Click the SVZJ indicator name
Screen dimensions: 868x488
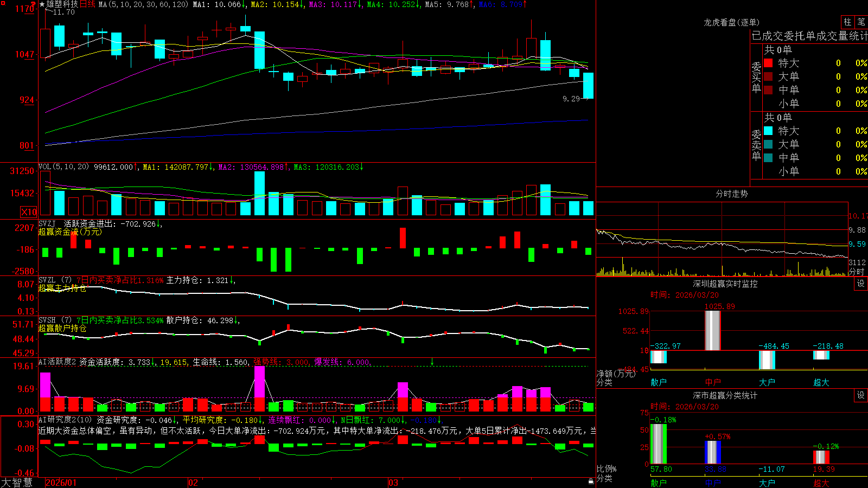[x=47, y=223]
